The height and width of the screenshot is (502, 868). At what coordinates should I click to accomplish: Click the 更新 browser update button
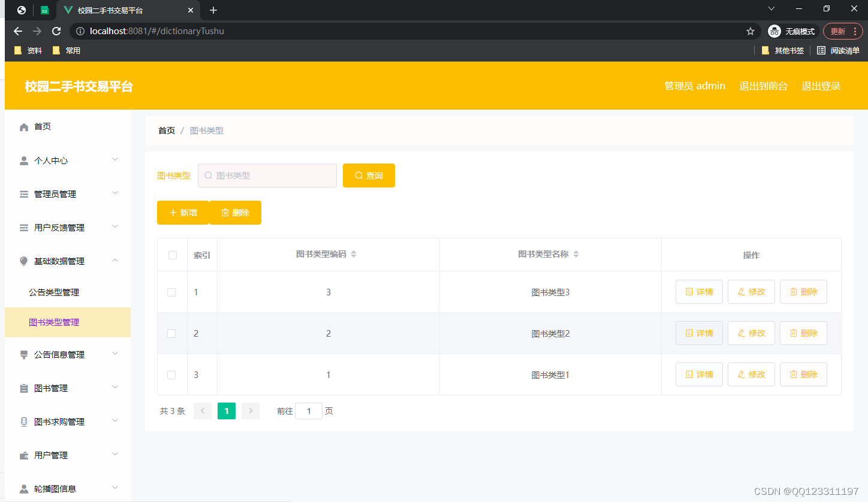click(x=843, y=31)
